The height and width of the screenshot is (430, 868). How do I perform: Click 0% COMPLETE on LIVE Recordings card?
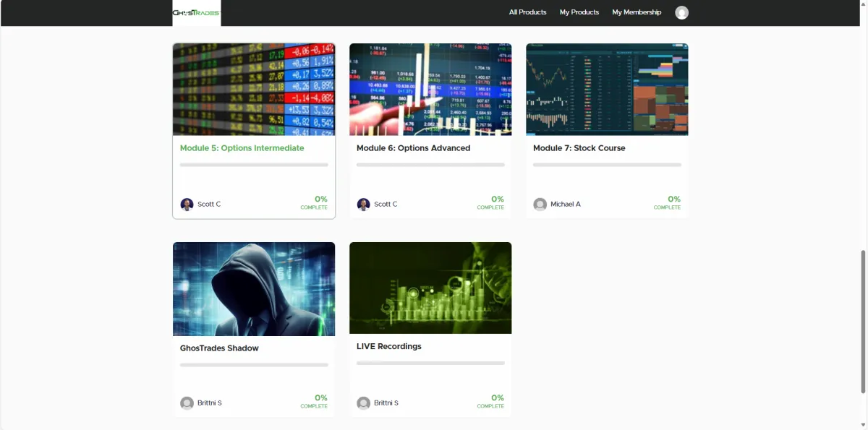[x=490, y=402]
